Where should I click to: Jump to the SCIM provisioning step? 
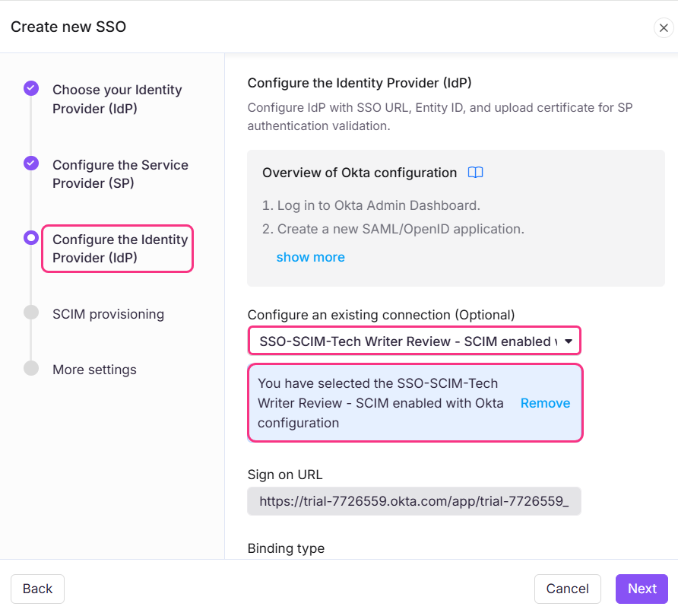(108, 314)
